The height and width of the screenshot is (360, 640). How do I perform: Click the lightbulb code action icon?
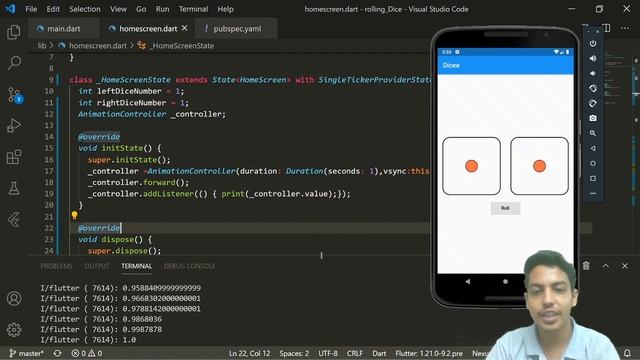74,215
